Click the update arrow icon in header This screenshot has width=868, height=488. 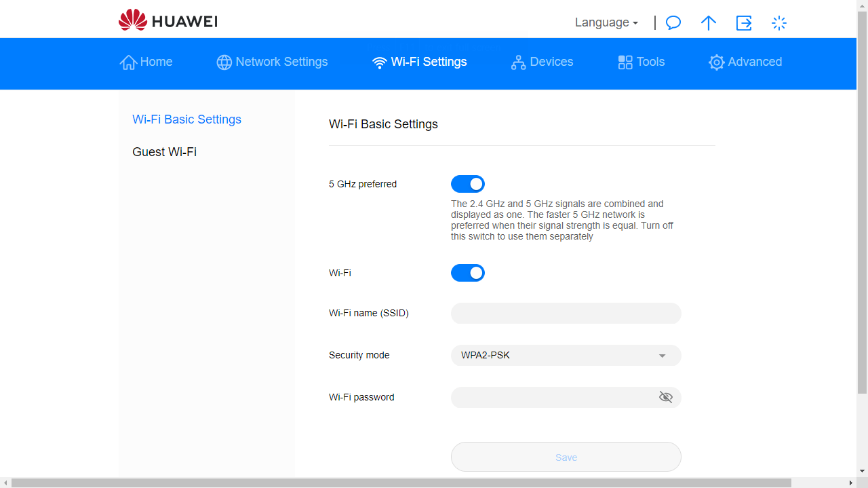(708, 22)
